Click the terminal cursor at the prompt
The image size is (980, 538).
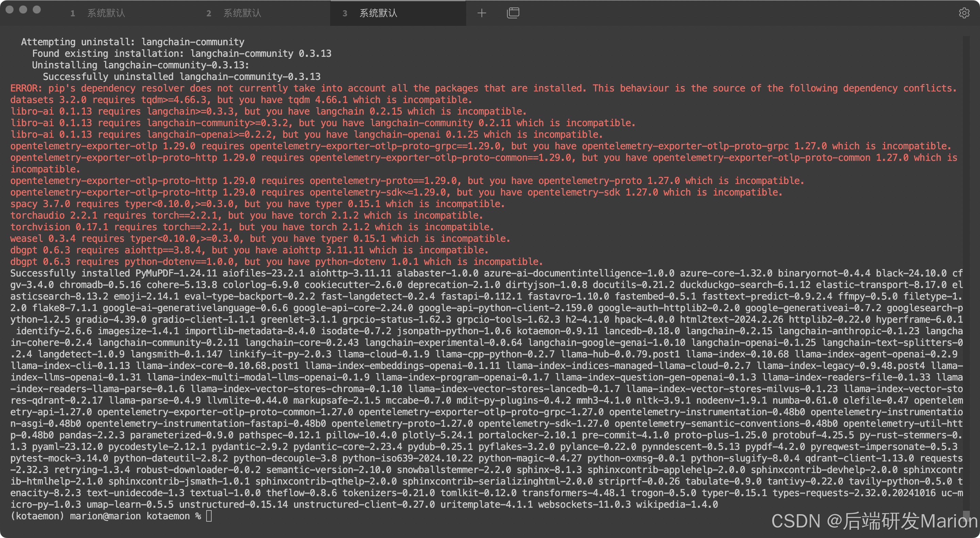[209, 516]
